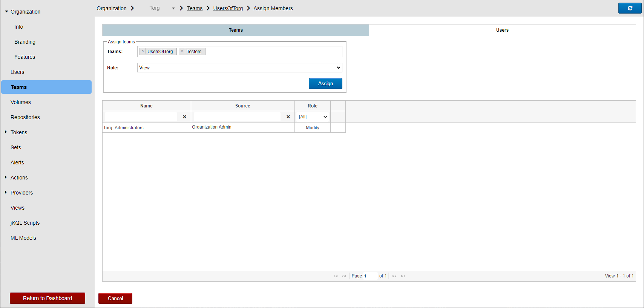This screenshot has width=644, height=308.
Task: Follow the Teams breadcrumb link
Action: 195,8
